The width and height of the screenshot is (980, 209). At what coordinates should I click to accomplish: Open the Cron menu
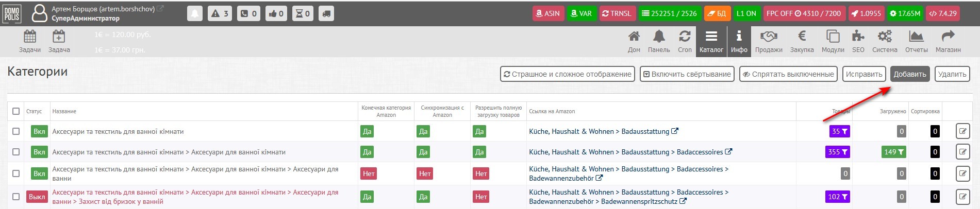685,41
